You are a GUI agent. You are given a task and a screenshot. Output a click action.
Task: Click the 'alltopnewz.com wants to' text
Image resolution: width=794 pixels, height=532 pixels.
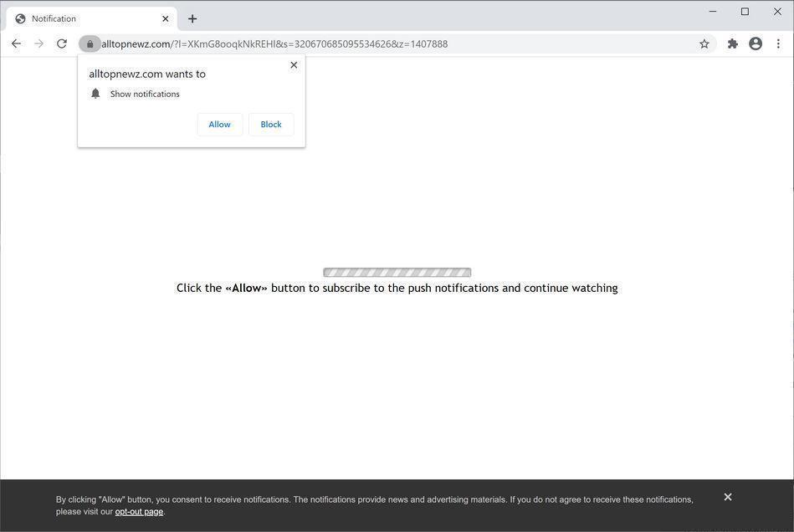pyautogui.click(x=147, y=74)
